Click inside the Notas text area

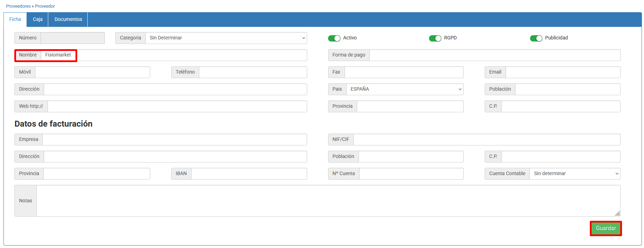click(328, 201)
